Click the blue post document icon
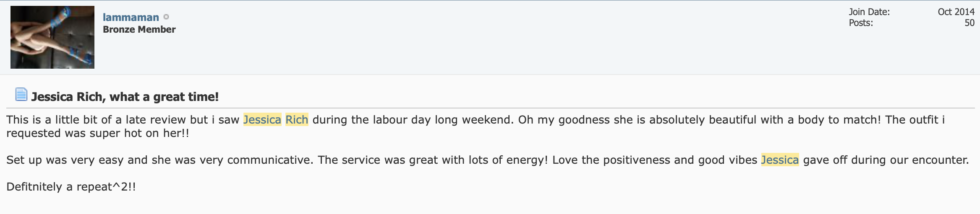 pyautogui.click(x=21, y=95)
